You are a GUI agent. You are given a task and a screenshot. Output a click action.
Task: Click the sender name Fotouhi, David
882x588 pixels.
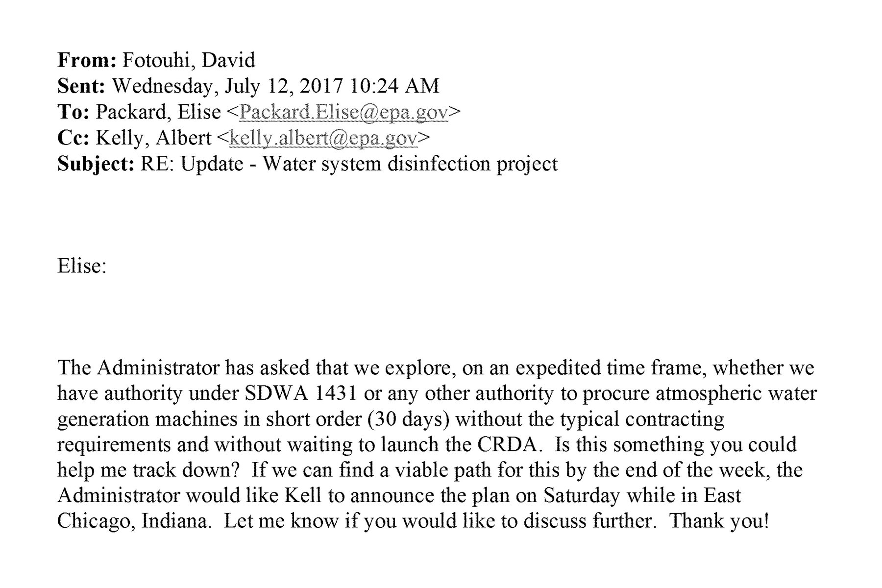[x=189, y=60]
